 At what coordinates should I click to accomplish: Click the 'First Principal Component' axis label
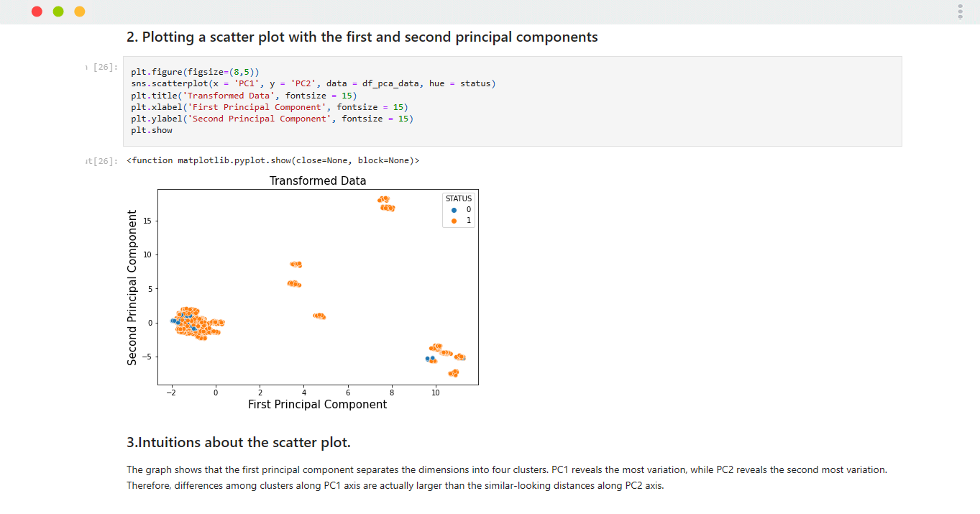[317, 404]
